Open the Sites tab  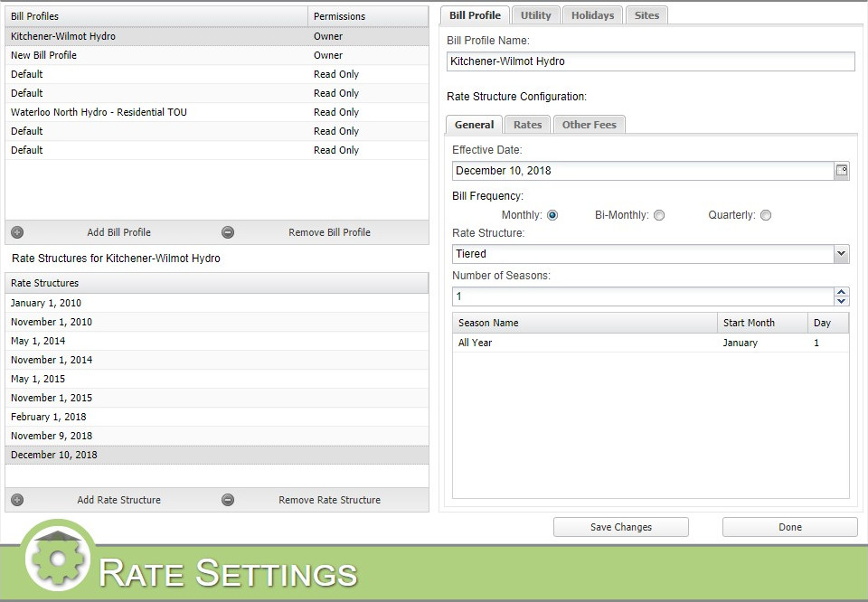click(646, 15)
